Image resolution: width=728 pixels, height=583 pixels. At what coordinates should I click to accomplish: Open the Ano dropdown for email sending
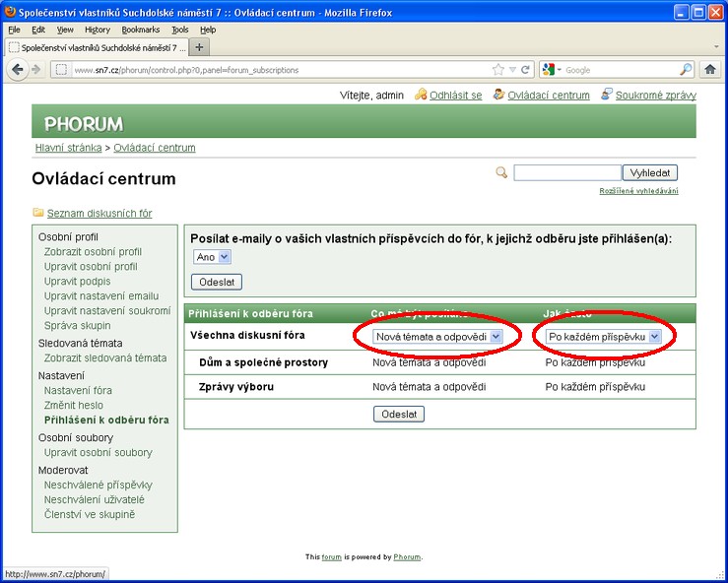coord(212,257)
